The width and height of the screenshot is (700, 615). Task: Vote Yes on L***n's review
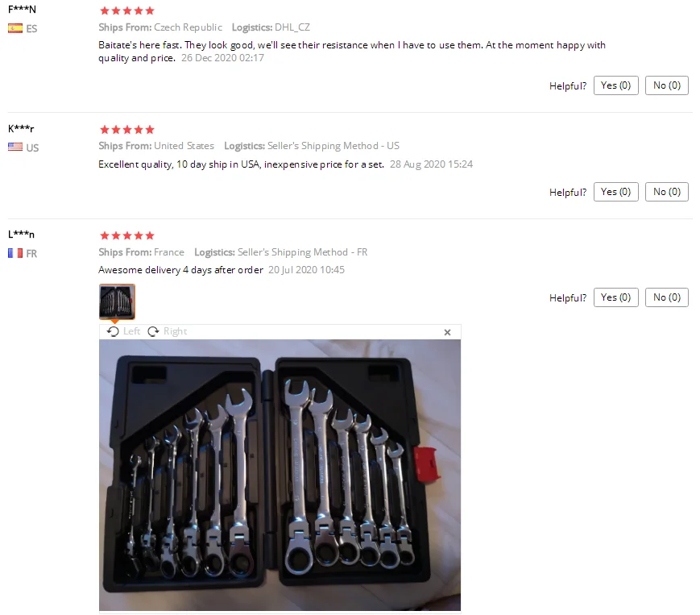pyautogui.click(x=615, y=297)
